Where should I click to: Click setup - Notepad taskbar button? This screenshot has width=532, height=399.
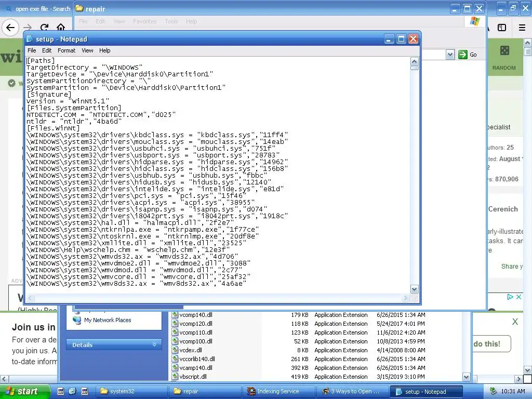426,391
